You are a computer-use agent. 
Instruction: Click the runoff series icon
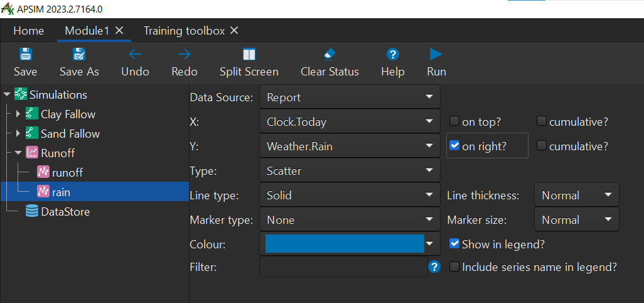tap(43, 172)
